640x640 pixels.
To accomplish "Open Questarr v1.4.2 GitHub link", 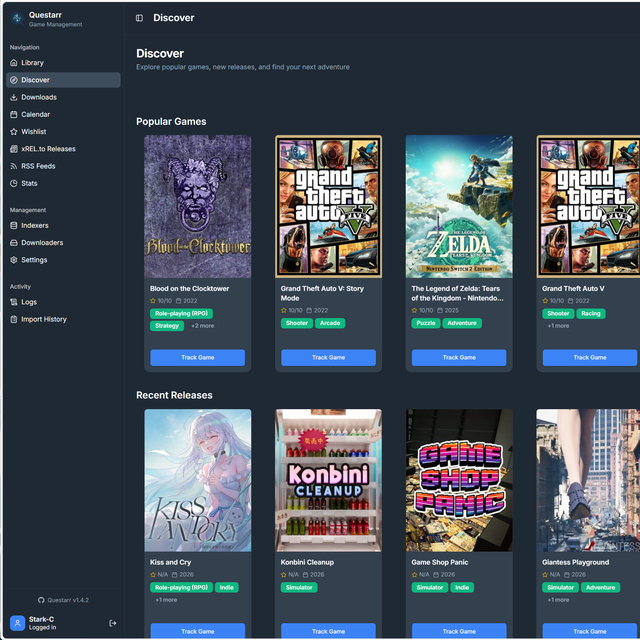I will click(x=63, y=600).
